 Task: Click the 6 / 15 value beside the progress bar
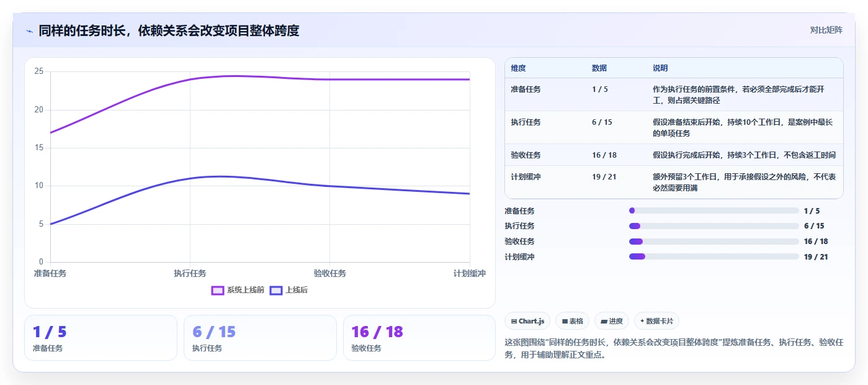click(x=814, y=226)
